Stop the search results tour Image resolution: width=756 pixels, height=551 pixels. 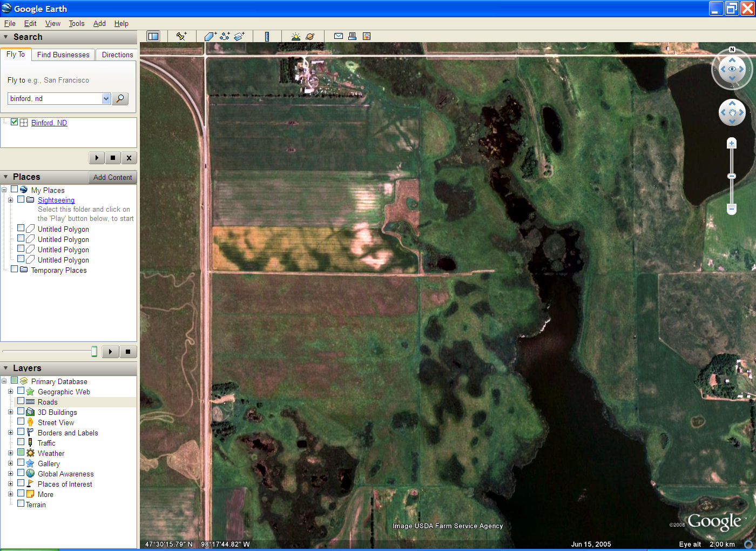pyautogui.click(x=112, y=158)
